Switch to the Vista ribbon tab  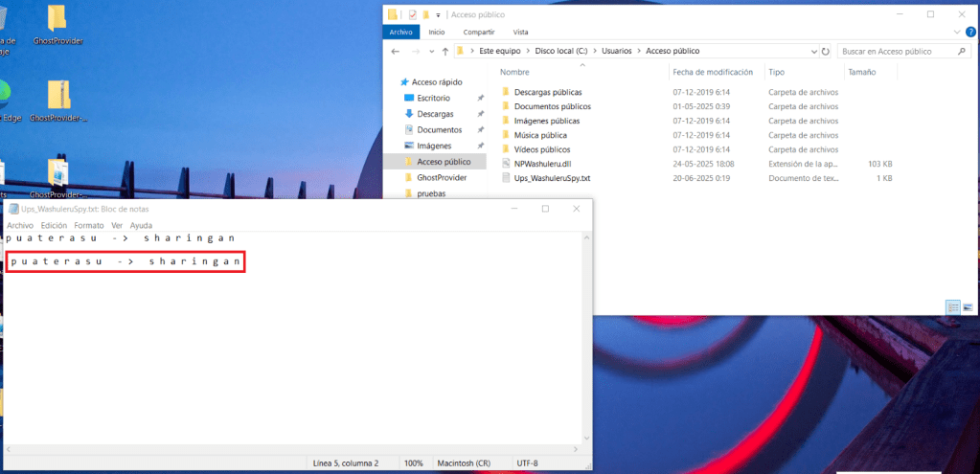click(x=520, y=32)
